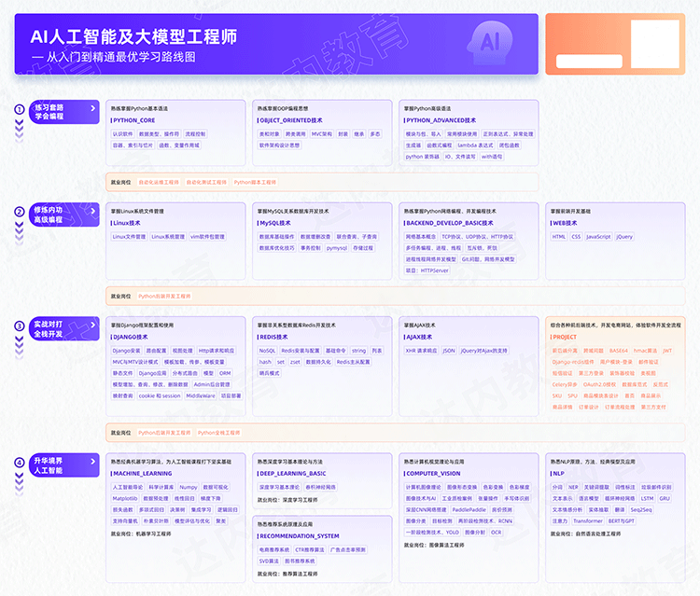This screenshot has width=700, height=596.
Task: Click the circled number 3 stage marker
Action: point(20,326)
